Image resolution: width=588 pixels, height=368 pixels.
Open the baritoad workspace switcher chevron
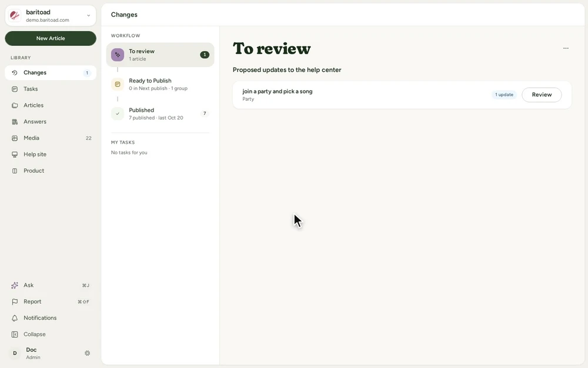[89, 16]
